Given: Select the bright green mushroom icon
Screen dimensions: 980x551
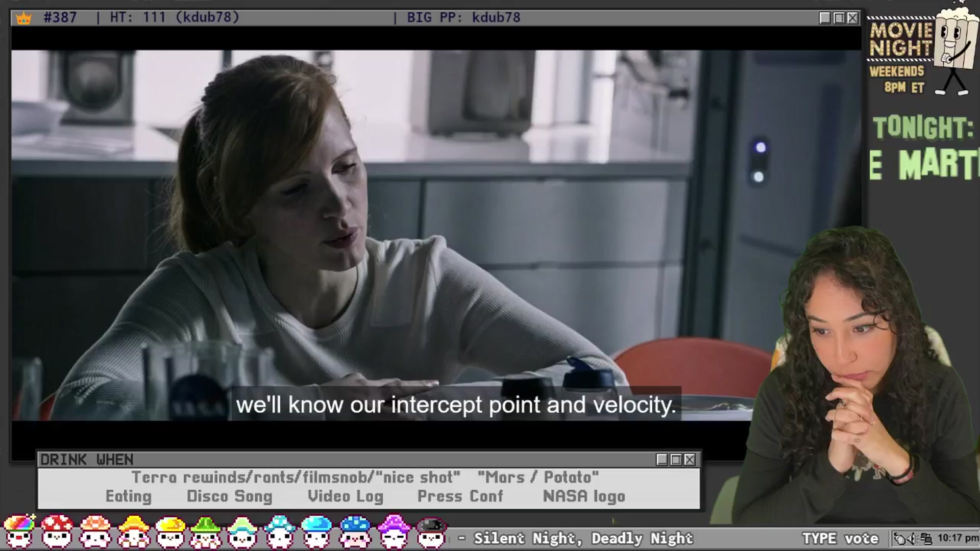Looking at the screenshot, I should click(206, 532).
